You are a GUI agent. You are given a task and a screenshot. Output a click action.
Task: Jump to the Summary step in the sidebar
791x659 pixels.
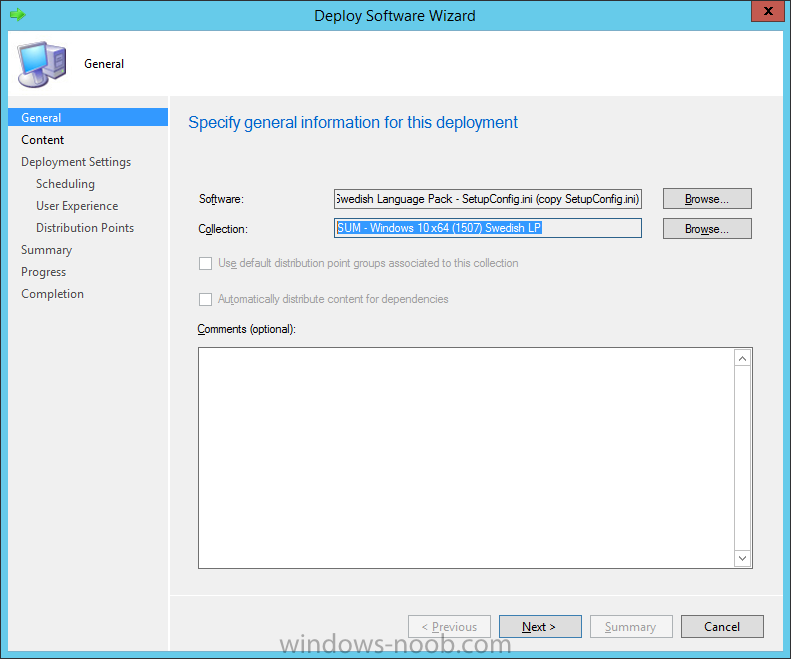[46, 250]
